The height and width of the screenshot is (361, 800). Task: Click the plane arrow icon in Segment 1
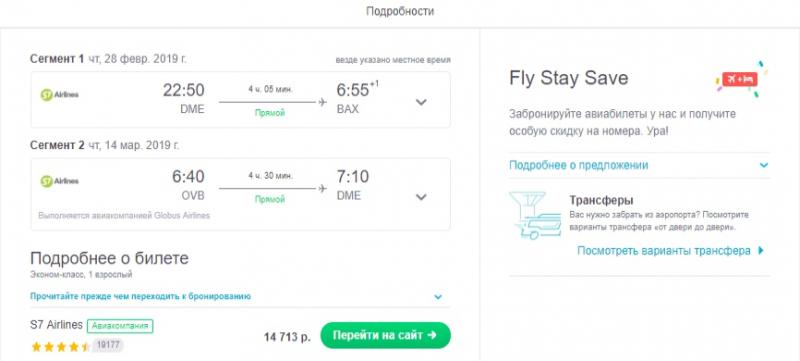pyautogui.click(x=322, y=102)
